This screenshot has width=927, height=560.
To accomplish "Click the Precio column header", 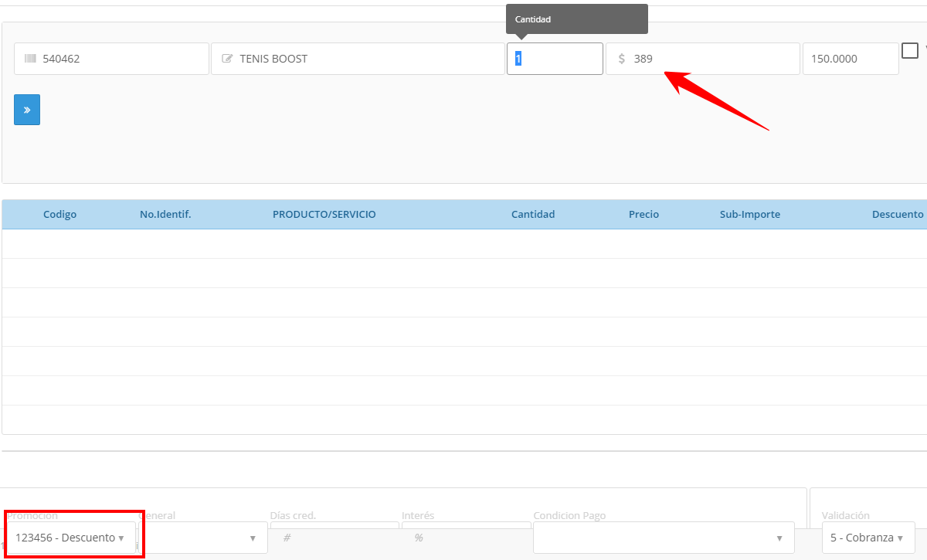I will click(x=644, y=215).
